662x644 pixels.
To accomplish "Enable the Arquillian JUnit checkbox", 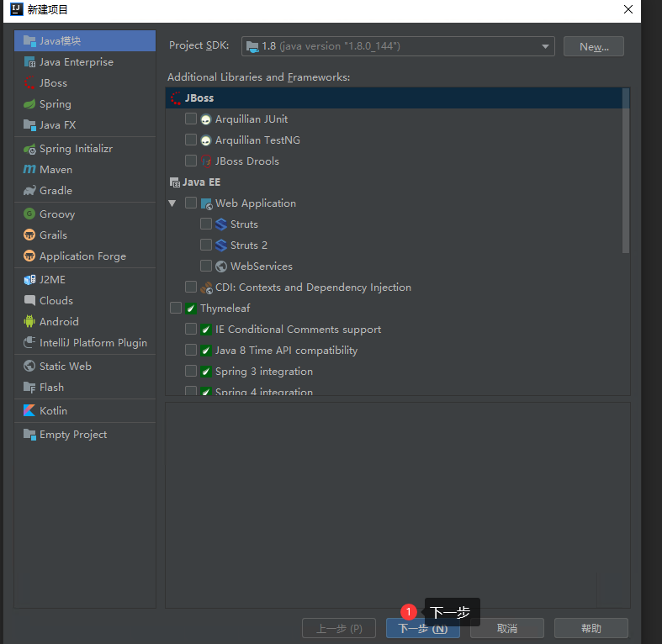I will 191,119.
